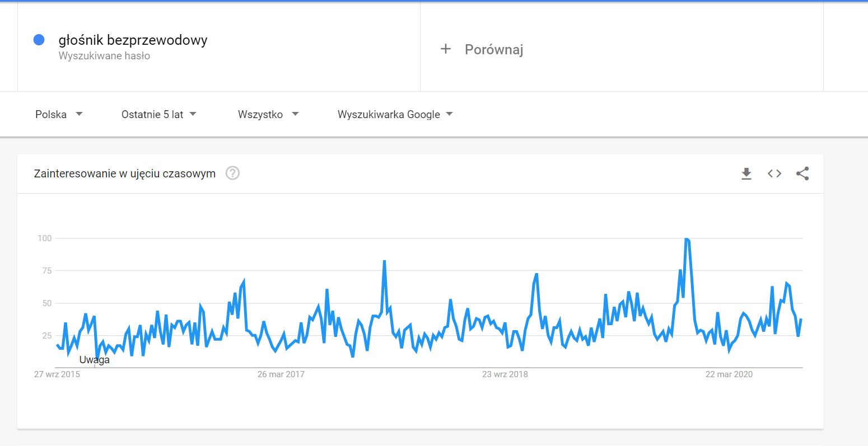Viewport: 868px width, 446px height.
Task: Open the embed code icon
Action: [774, 173]
